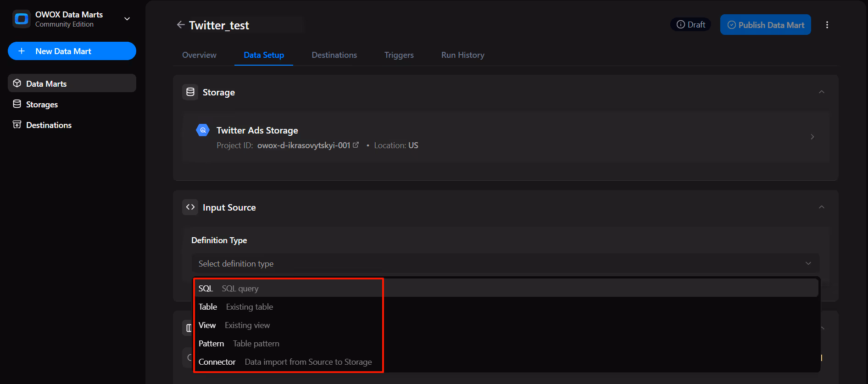Click the checkmark icon in Publish button

tap(732, 25)
